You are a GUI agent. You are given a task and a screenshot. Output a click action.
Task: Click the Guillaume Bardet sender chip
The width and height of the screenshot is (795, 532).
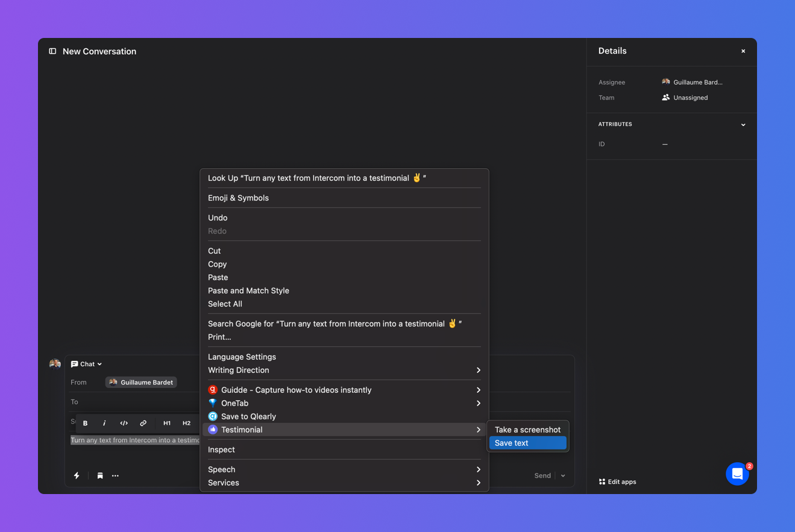pos(141,382)
